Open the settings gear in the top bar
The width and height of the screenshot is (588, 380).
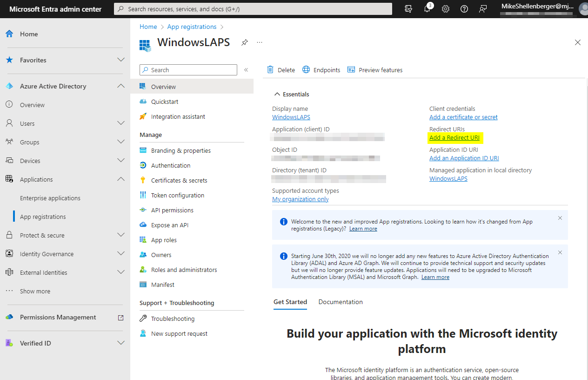tap(445, 8)
